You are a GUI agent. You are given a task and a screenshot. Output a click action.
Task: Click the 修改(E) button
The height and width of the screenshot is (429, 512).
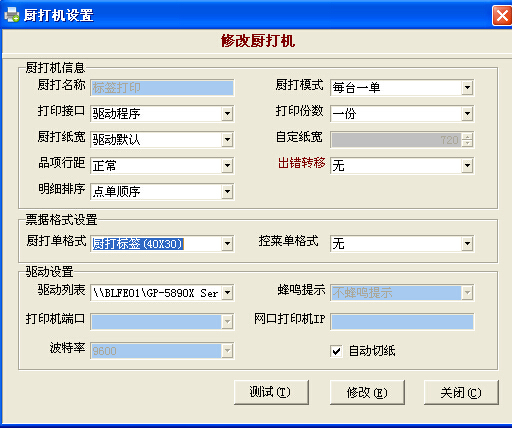[x=367, y=392]
